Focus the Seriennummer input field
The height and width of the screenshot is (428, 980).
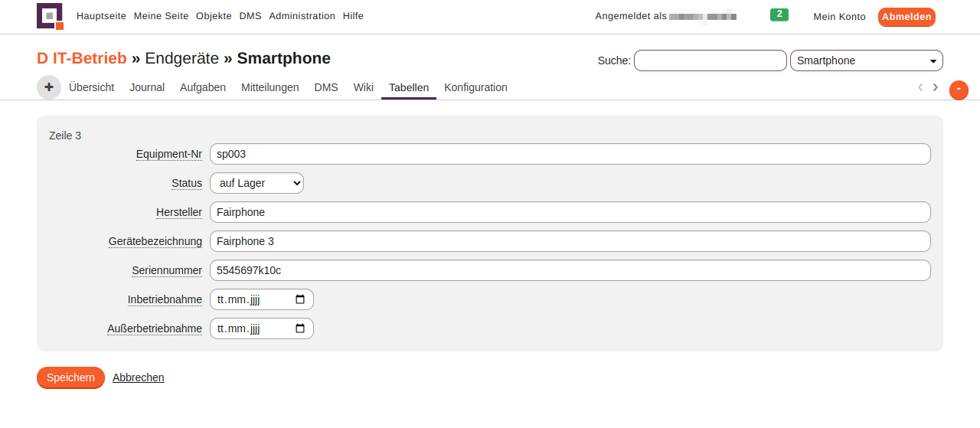pos(570,270)
